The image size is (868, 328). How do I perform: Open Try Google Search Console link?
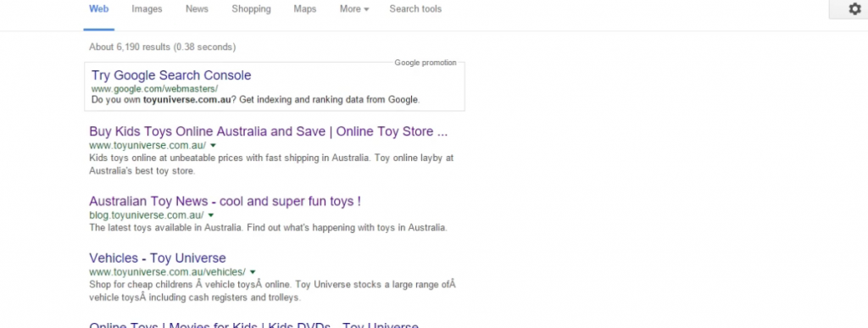[171, 75]
